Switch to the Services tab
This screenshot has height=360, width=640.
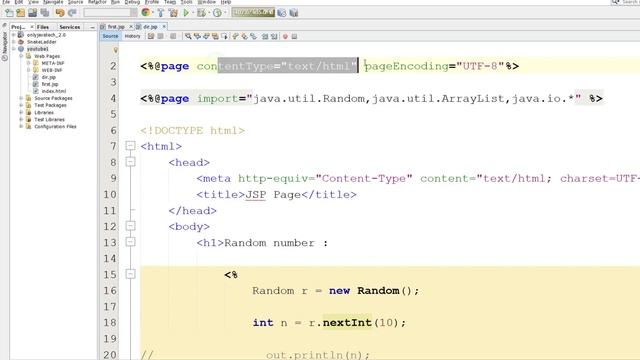pos(69,27)
